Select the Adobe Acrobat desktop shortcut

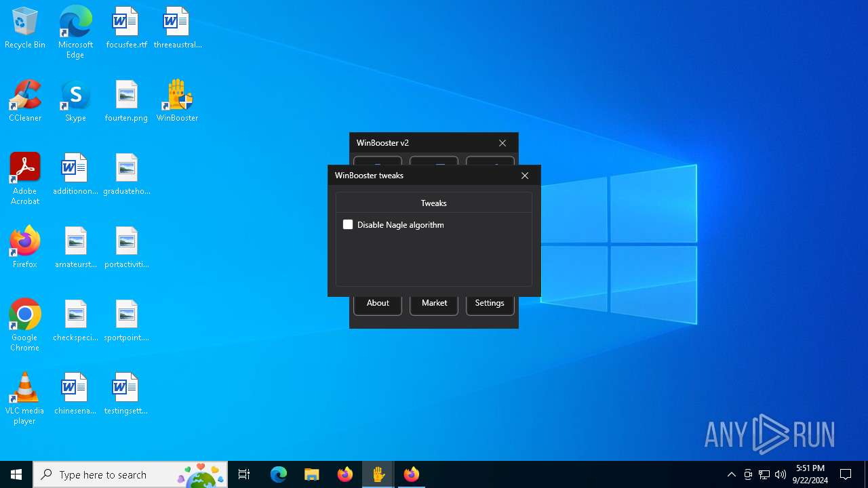[25, 179]
